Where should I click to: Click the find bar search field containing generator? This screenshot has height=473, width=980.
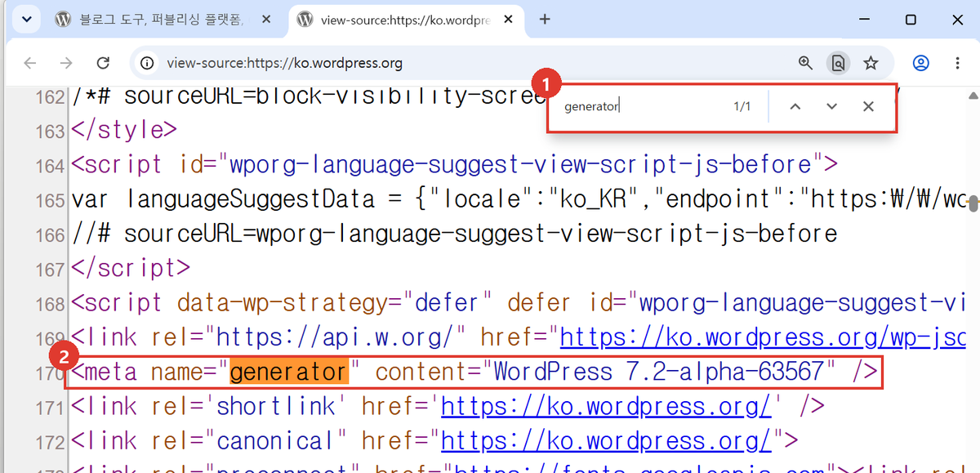(x=641, y=106)
